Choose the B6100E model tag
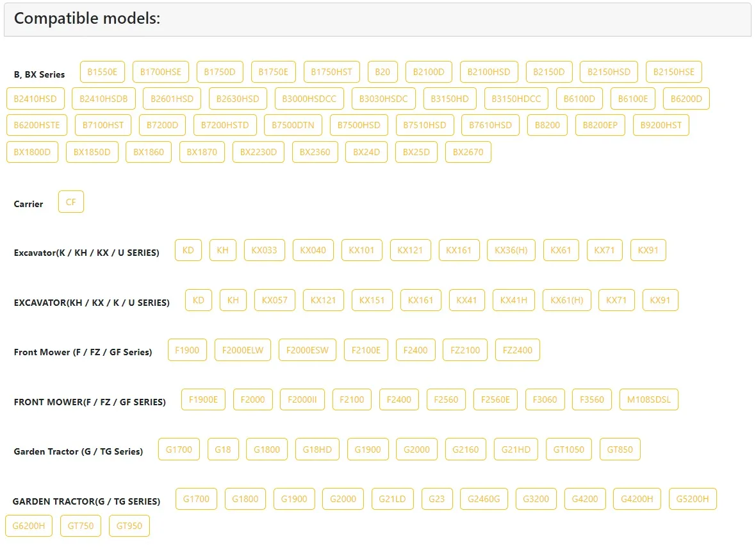 point(632,99)
